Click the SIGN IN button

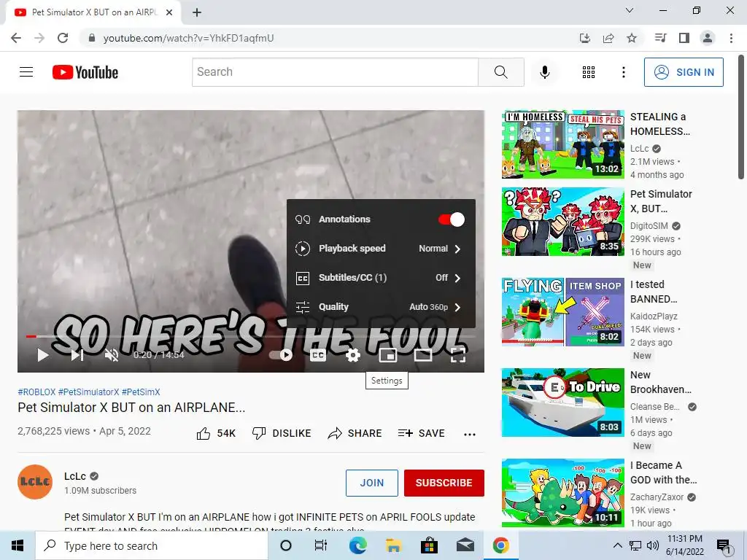click(x=684, y=72)
